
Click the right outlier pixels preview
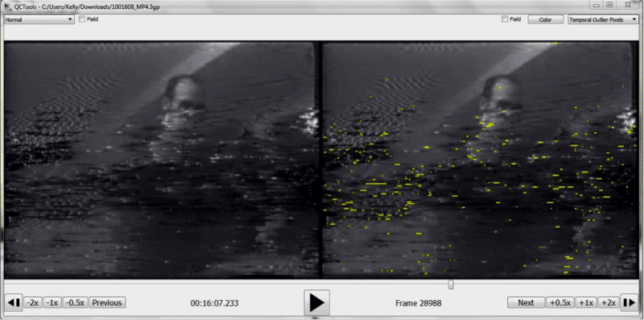pyautogui.click(x=479, y=160)
